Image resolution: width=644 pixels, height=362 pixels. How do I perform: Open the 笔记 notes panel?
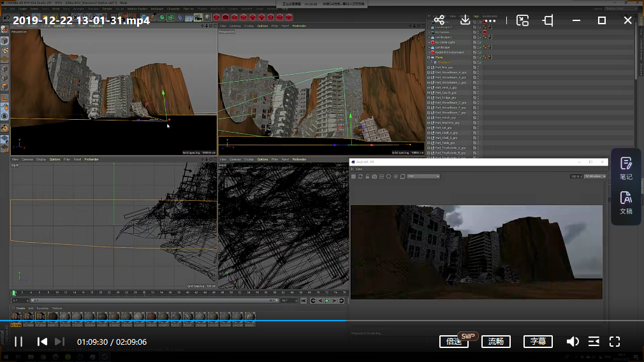626,168
